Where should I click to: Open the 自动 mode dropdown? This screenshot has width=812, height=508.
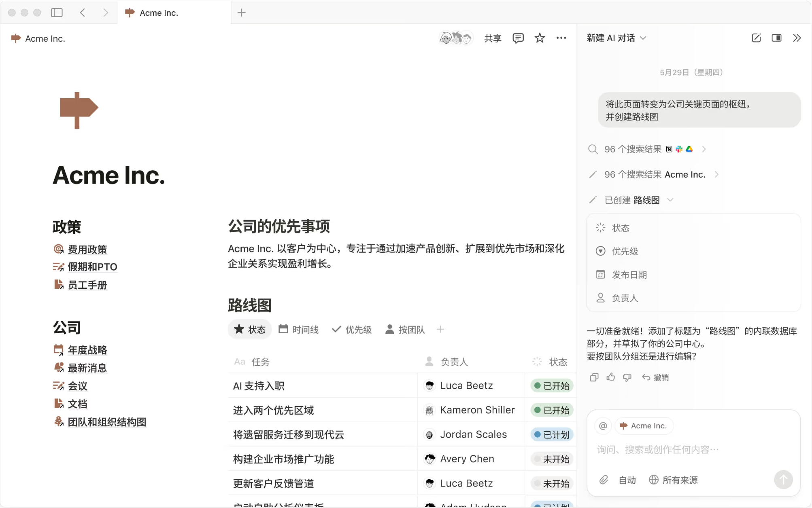(627, 480)
